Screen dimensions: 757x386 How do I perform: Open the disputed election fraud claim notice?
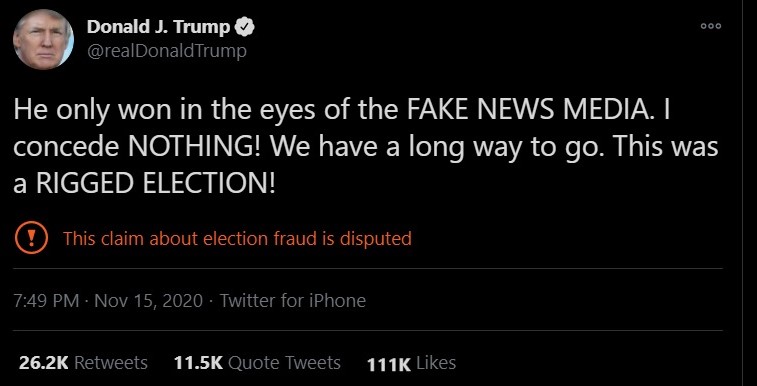click(237, 238)
